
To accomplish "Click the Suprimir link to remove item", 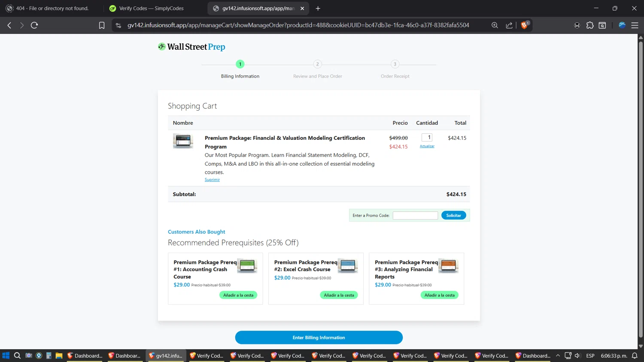I will 212,180.
